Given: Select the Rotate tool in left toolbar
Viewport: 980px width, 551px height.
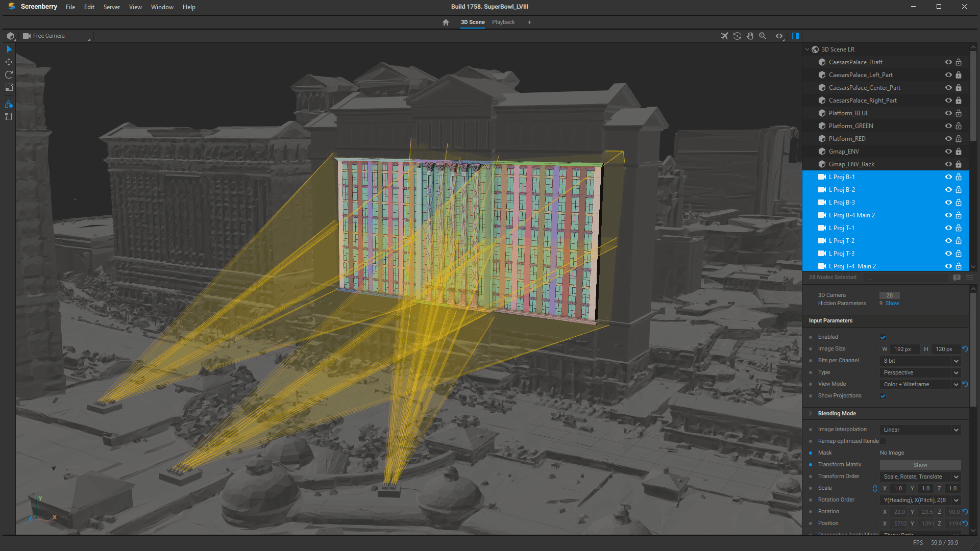Looking at the screenshot, I should pyautogui.click(x=9, y=75).
